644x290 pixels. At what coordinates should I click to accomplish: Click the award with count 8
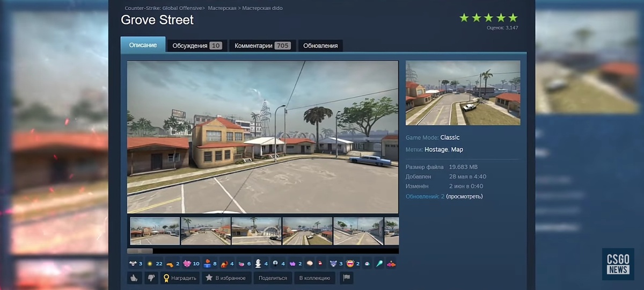coord(210,263)
